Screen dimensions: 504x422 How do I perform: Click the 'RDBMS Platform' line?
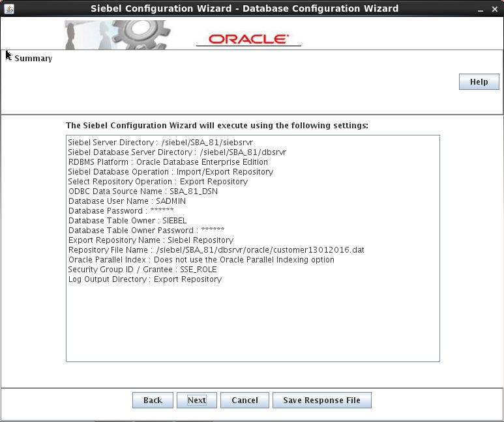coord(168,162)
